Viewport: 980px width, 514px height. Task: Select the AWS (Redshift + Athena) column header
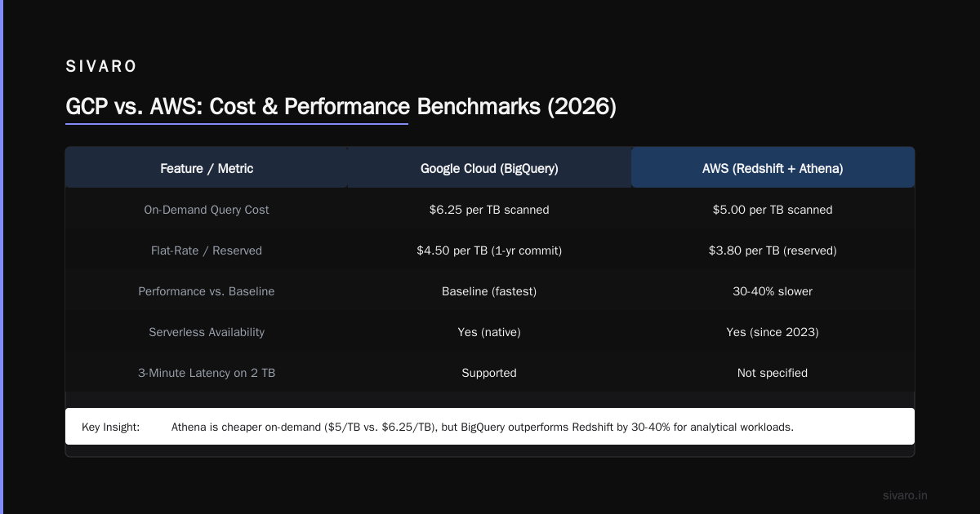[x=773, y=168]
